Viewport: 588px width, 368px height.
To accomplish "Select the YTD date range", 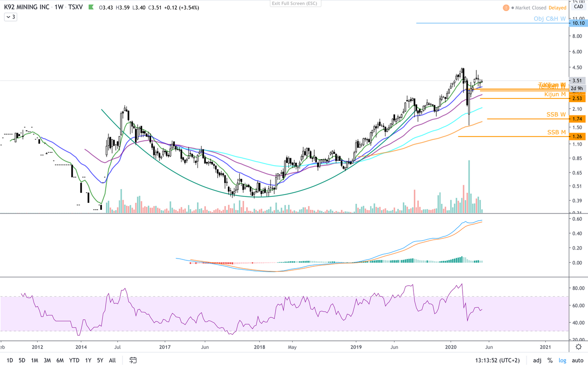I will click(x=74, y=360).
